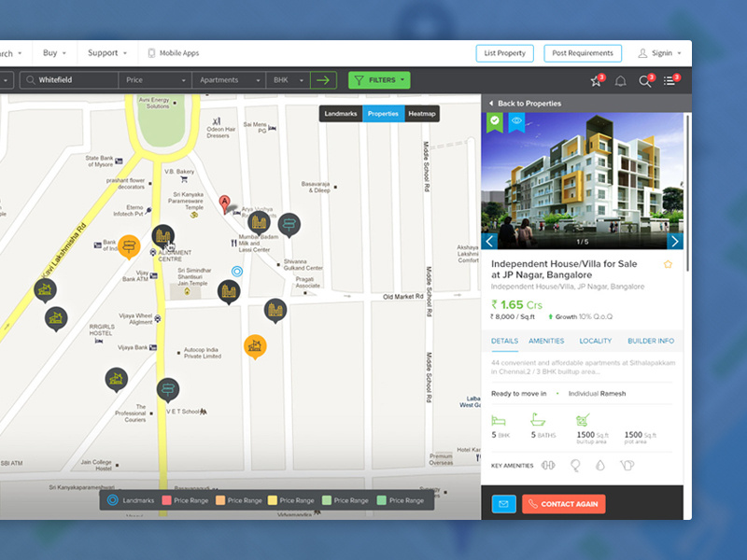
Task: Select apartment pin near Alignment Centre
Action: click(x=162, y=236)
